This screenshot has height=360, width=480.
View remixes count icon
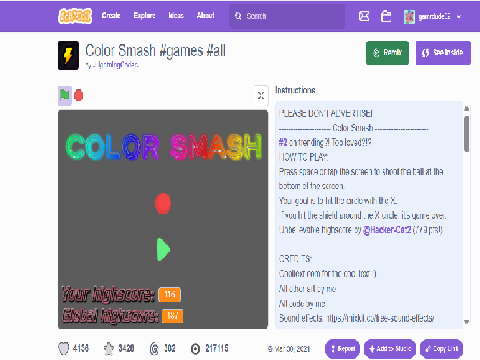tap(154, 349)
